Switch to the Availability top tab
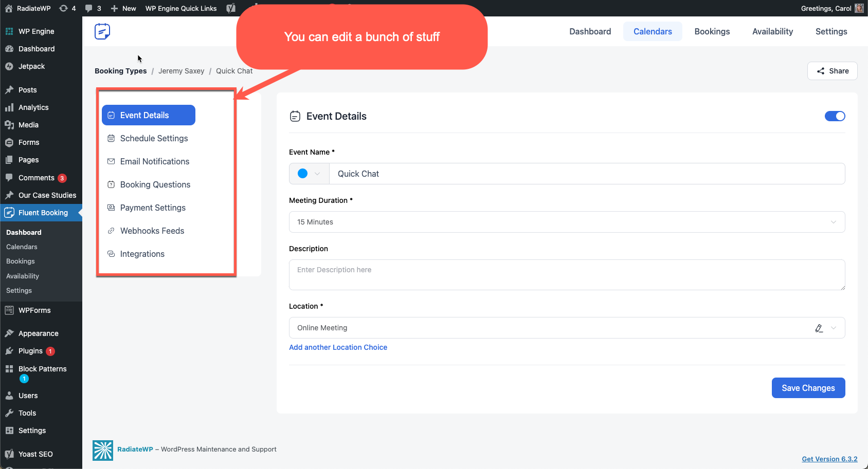Viewport: 868px width, 469px height. click(x=772, y=31)
